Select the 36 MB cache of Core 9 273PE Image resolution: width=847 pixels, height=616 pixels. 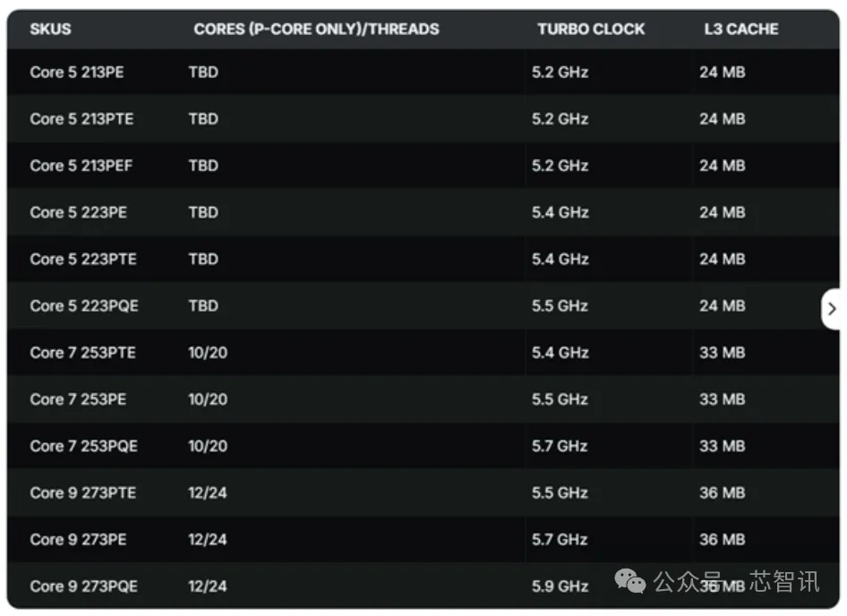click(722, 539)
